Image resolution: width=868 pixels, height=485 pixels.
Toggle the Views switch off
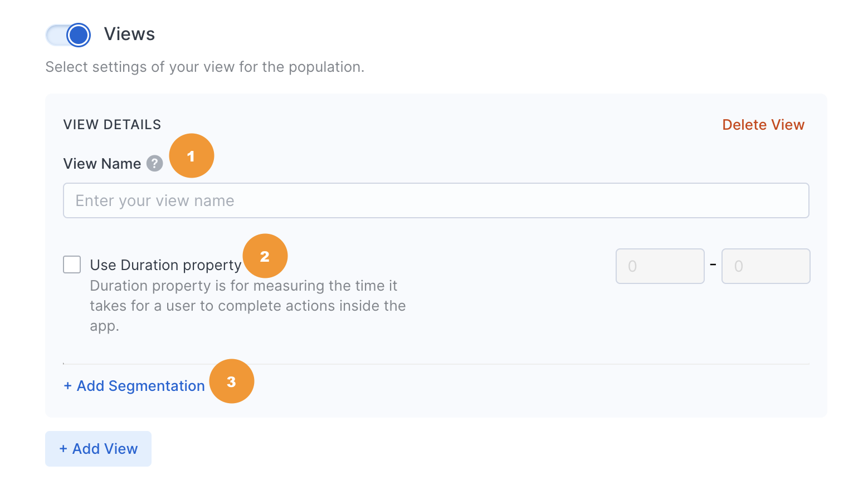tap(68, 35)
